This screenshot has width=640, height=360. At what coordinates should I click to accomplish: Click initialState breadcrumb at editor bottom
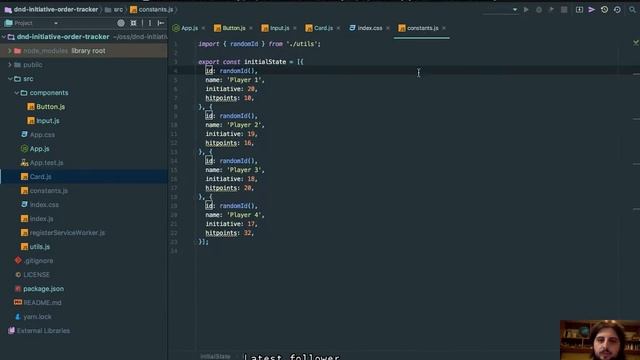pyautogui.click(x=215, y=356)
